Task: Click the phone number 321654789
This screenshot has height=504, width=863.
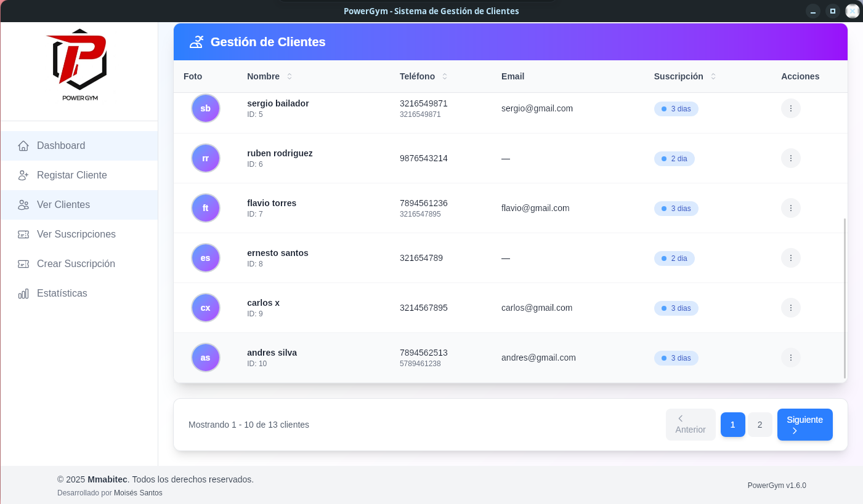Action: [421, 258]
